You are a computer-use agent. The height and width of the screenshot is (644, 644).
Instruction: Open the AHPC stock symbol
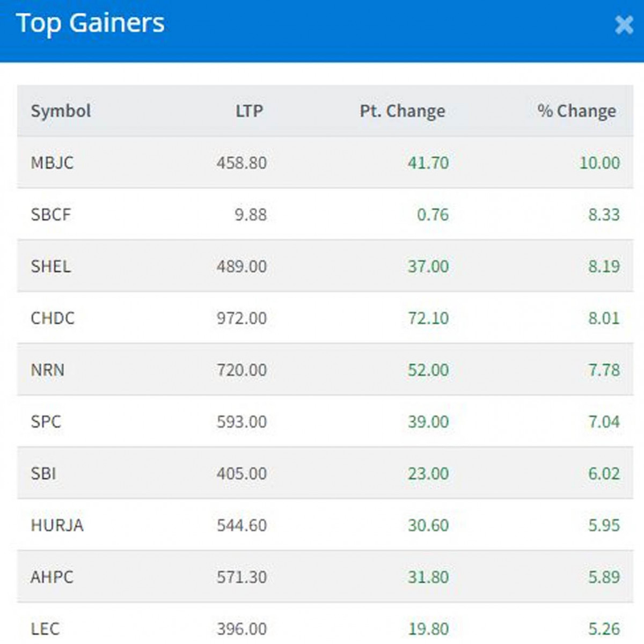coord(52,577)
